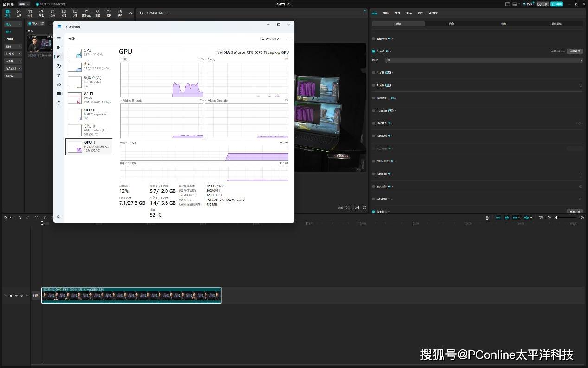This screenshot has height=368, width=588.
Task: Click the microphone record icon above timeline
Action: click(487, 217)
